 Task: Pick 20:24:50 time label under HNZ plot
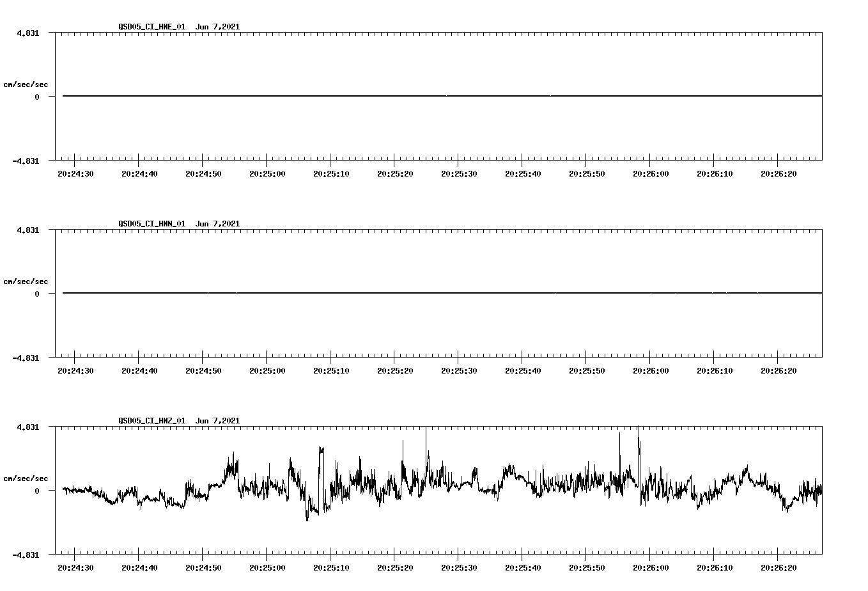tap(203, 568)
